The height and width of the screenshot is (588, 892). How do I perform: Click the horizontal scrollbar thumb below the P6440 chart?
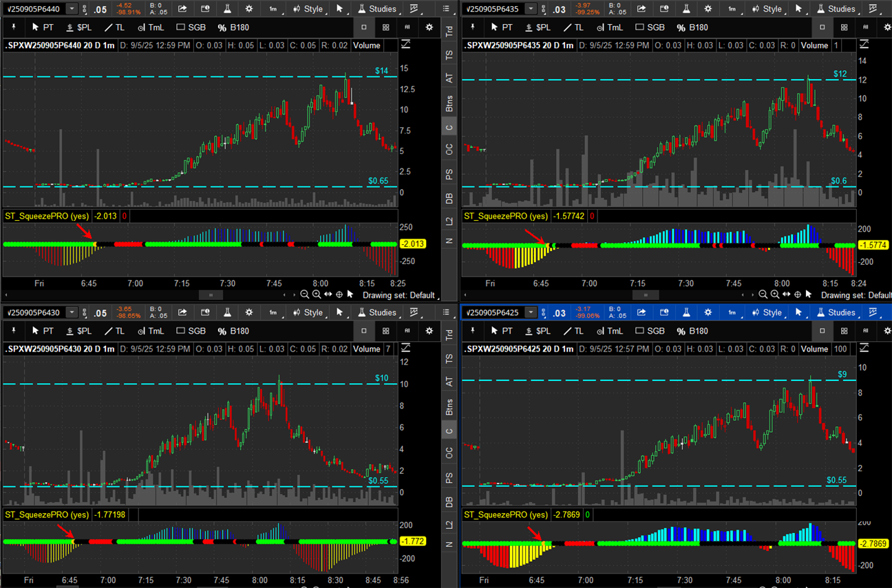coord(211,294)
